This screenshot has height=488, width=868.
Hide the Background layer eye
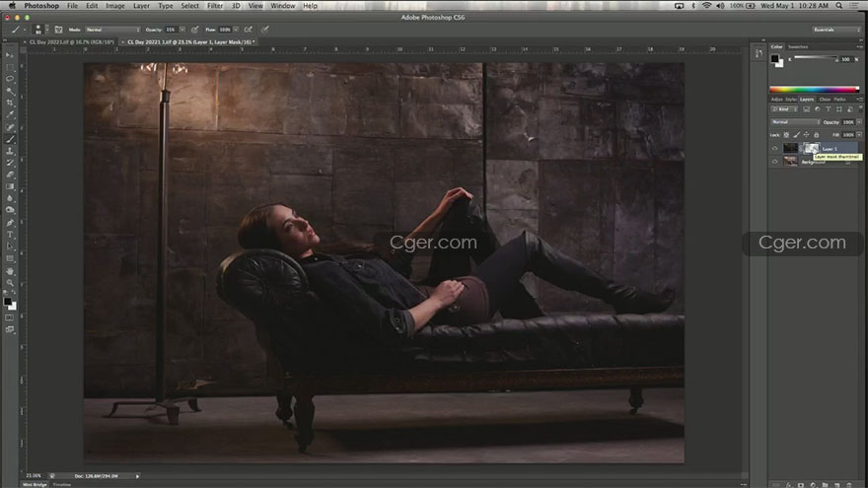pos(774,162)
